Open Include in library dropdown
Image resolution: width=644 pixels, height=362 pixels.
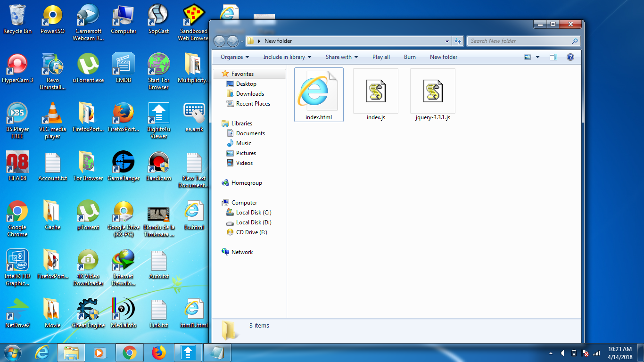click(x=287, y=57)
